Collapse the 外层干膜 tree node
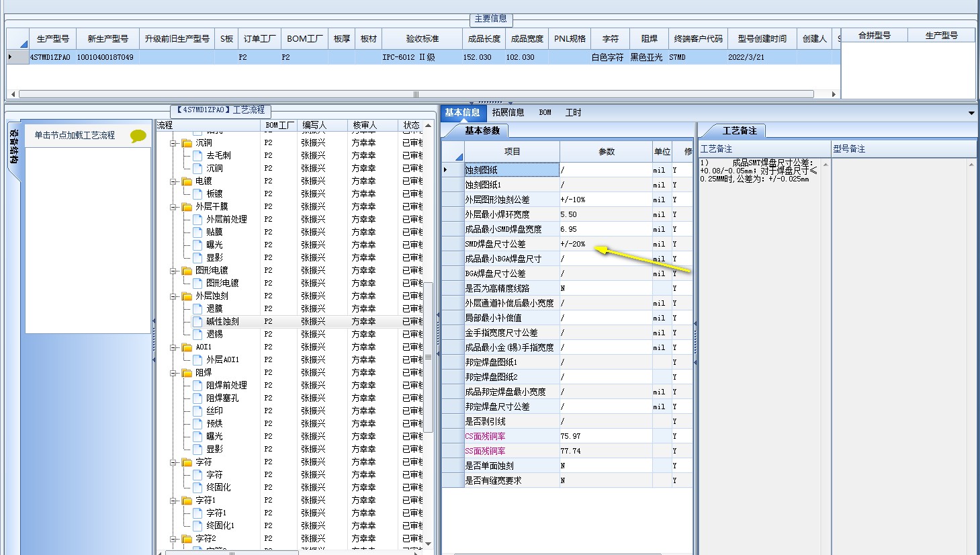Viewport: 980px width, 555px height. (174, 207)
